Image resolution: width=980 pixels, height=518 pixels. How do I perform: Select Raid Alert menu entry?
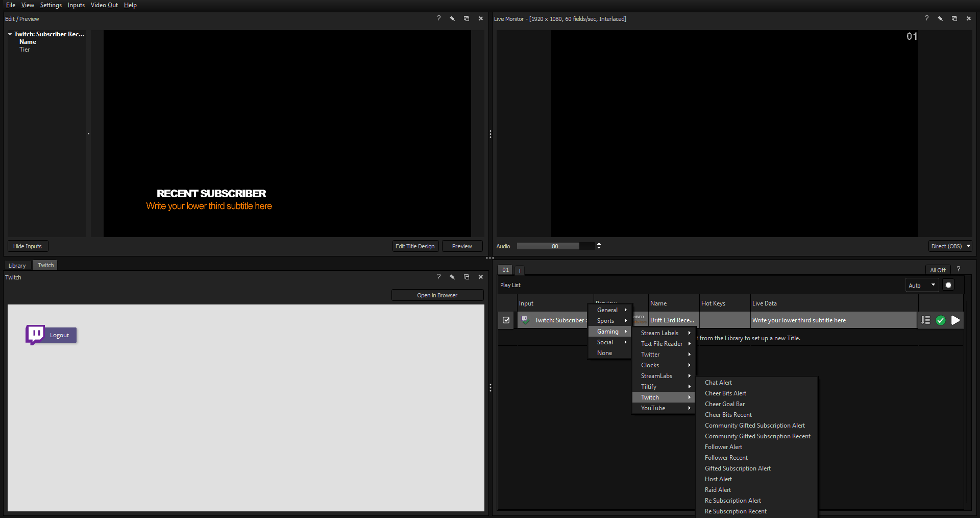point(757,490)
